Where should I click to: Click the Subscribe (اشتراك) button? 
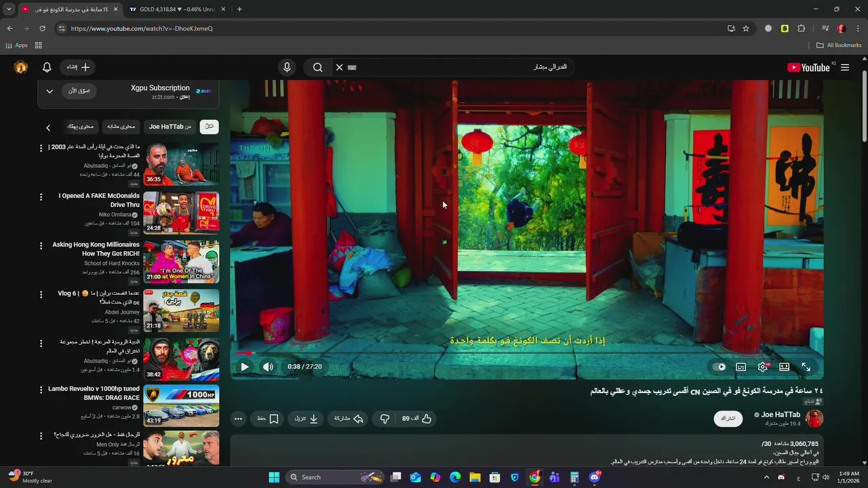(728, 418)
